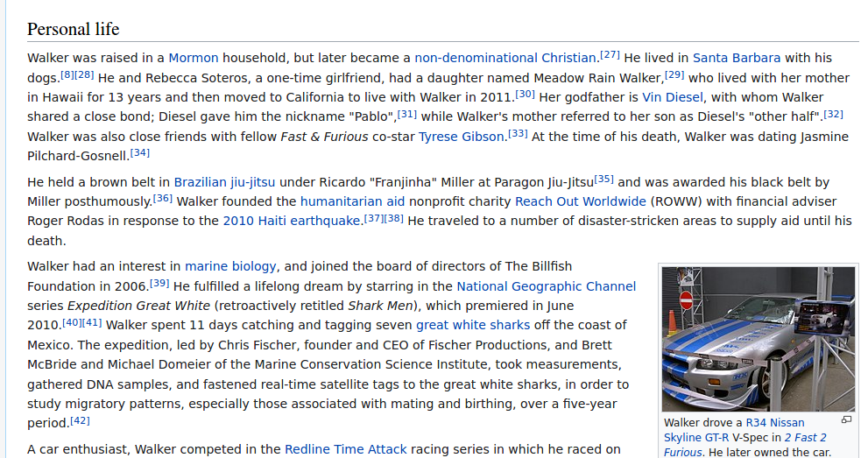Click the italic title Shark Men
Viewport: 868px width, 458px height.
[x=379, y=306]
